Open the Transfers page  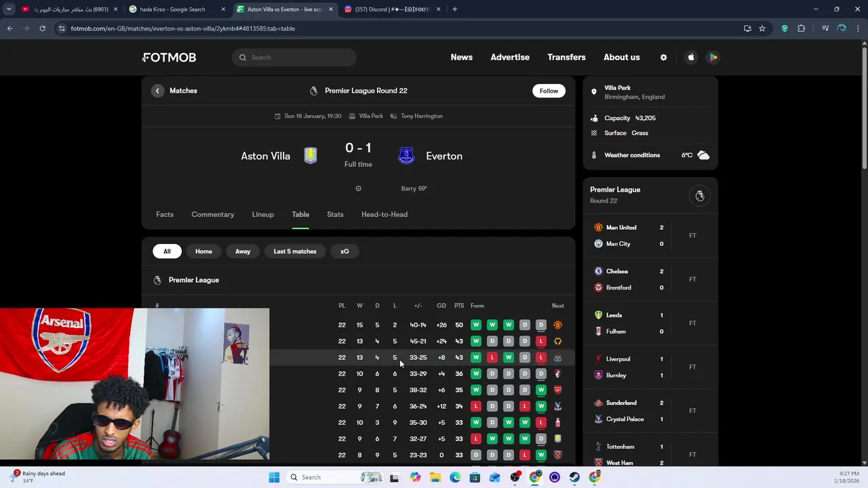tap(566, 58)
